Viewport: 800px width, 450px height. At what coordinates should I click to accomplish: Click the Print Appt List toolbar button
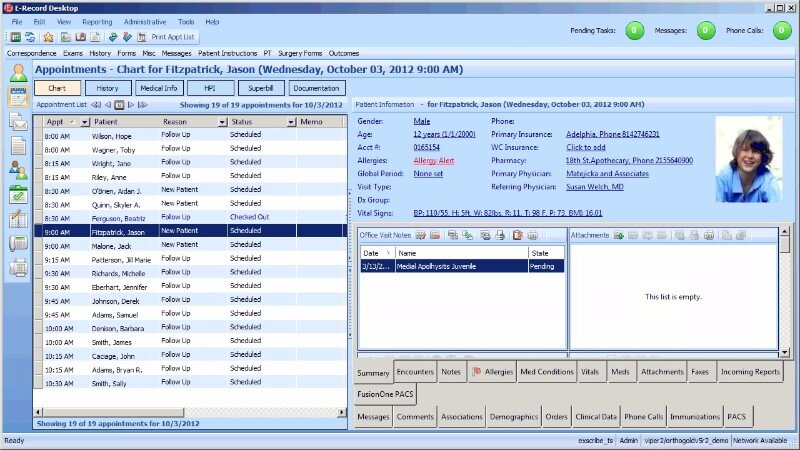[173, 37]
